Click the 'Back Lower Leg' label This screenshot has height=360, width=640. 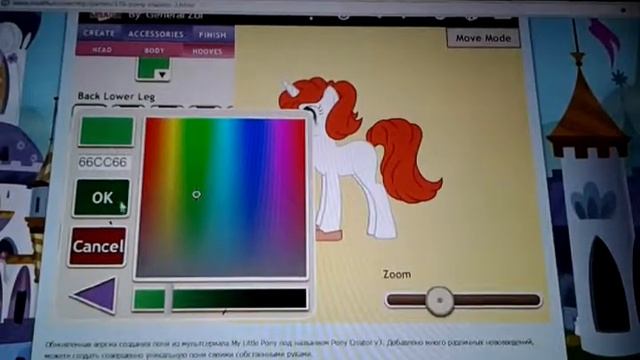[116, 97]
